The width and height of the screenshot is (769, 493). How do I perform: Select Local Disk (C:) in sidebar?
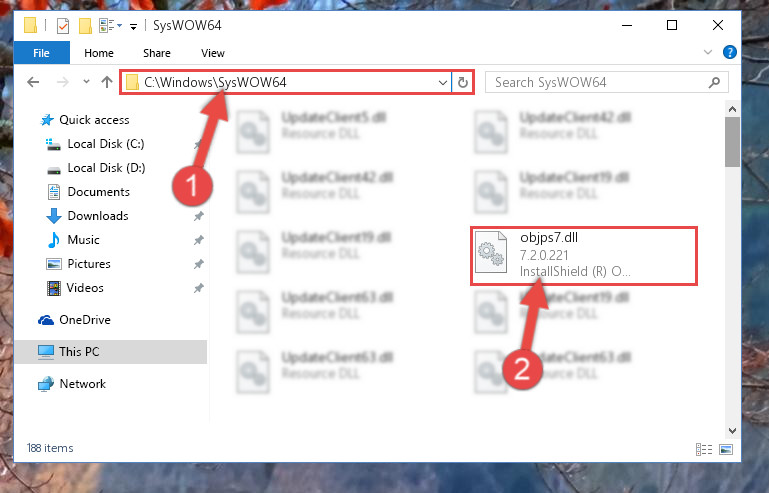tap(106, 144)
